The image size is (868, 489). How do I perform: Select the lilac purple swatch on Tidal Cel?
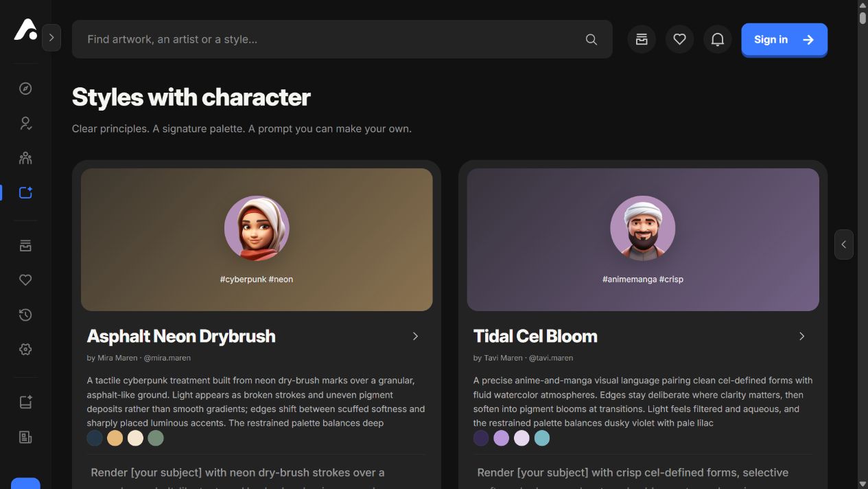(502, 438)
